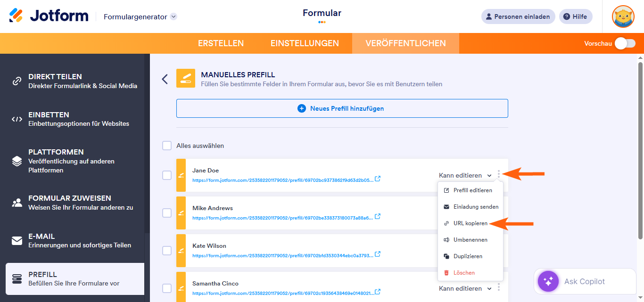Check the checkbox next to Kate Wilson

point(166,251)
